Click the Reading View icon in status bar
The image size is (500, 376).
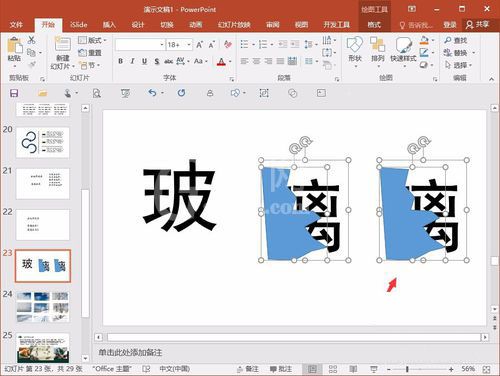point(353,369)
